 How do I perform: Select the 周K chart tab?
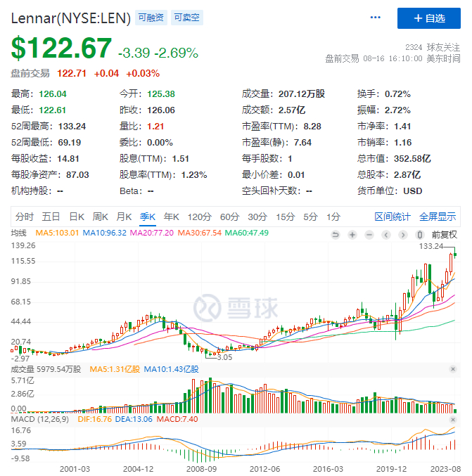pos(100,217)
